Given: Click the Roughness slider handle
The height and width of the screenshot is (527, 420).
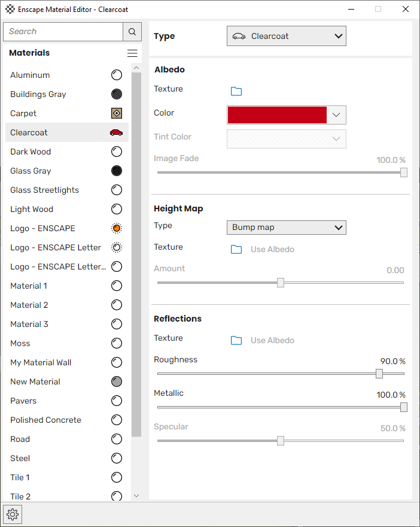Looking at the screenshot, I should coord(379,374).
